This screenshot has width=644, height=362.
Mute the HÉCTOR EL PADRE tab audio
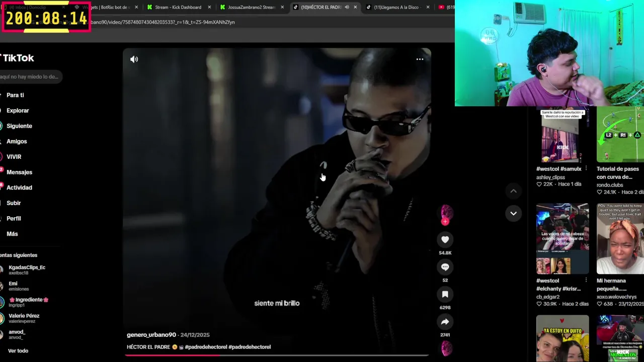[x=347, y=7]
